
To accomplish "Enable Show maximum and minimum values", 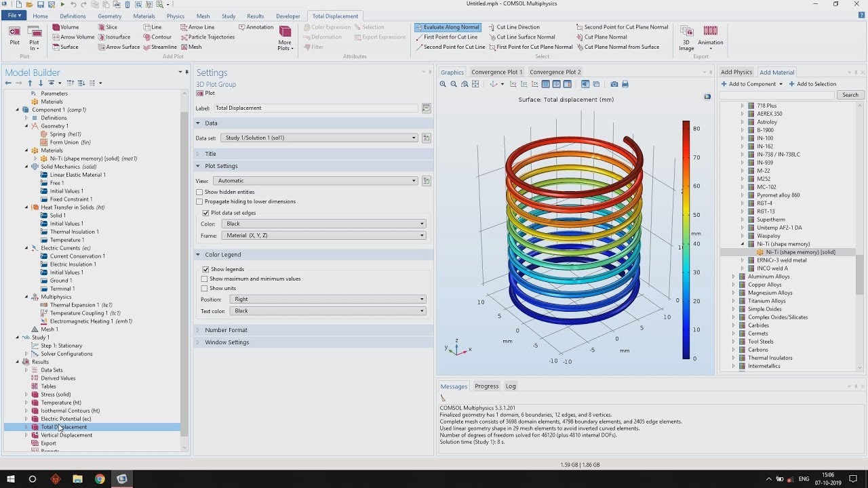I will click(x=251, y=279).
